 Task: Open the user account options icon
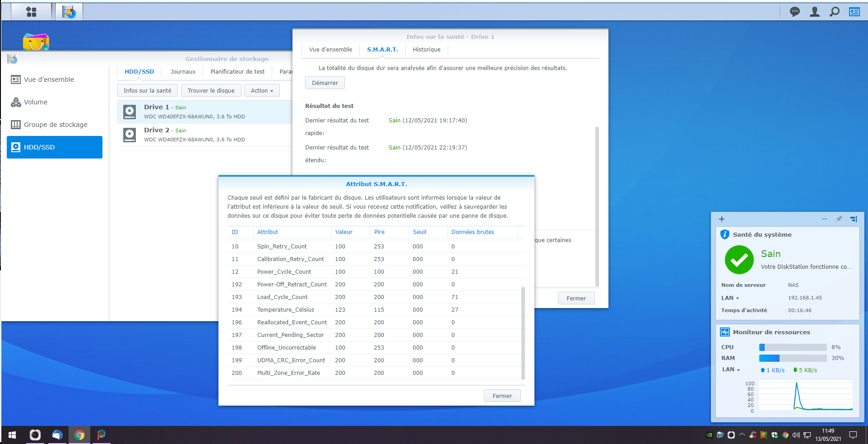tap(815, 12)
